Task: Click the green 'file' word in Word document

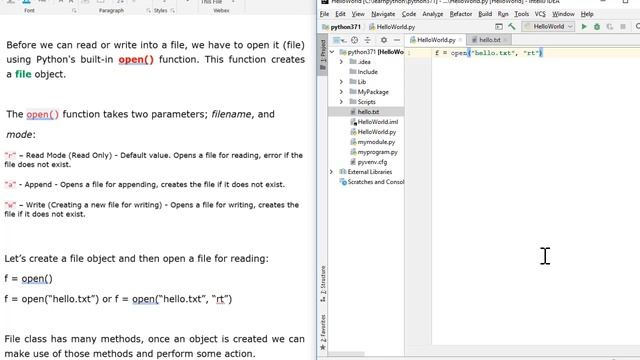Action: point(23,74)
